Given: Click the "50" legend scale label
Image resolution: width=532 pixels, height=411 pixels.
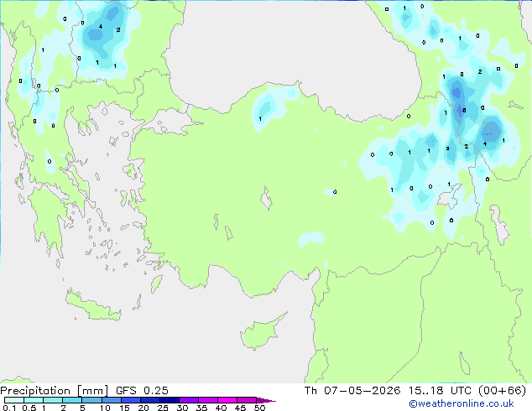Looking at the screenshot, I should (x=259, y=408).
